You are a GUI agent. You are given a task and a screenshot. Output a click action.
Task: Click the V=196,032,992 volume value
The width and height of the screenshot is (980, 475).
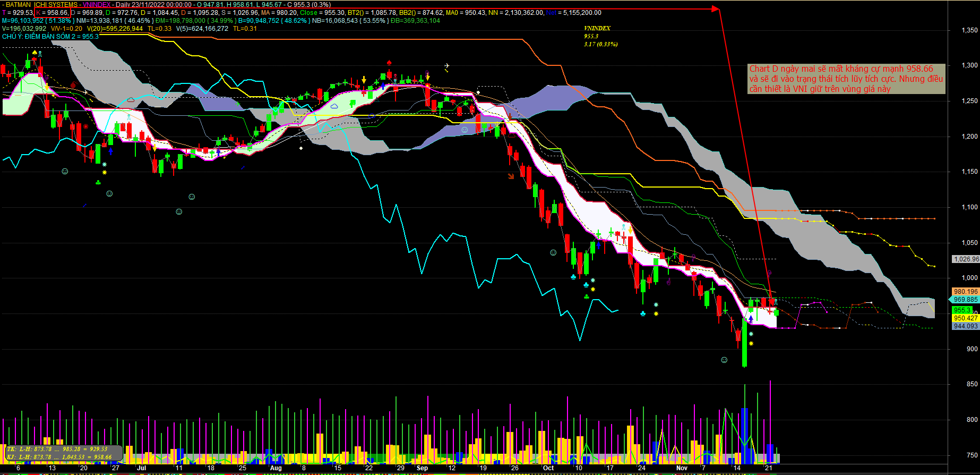[x=24, y=29]
